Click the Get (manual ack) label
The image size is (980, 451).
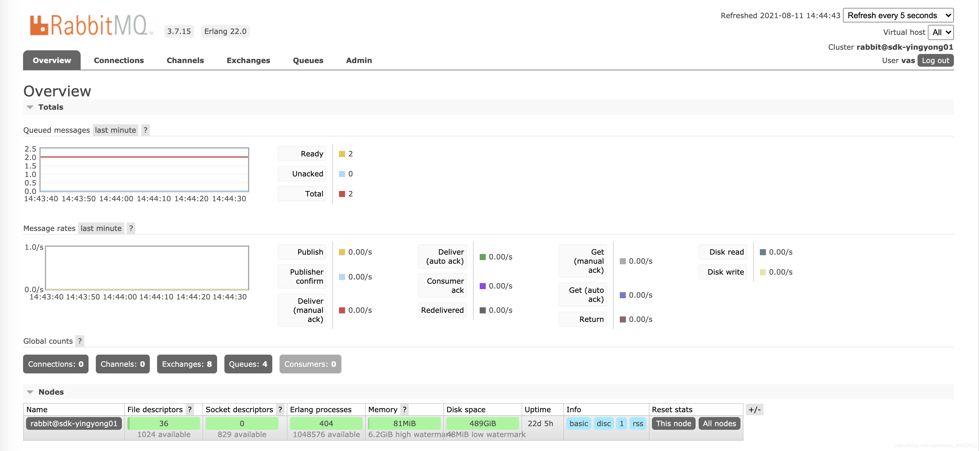tap(583, 261)
